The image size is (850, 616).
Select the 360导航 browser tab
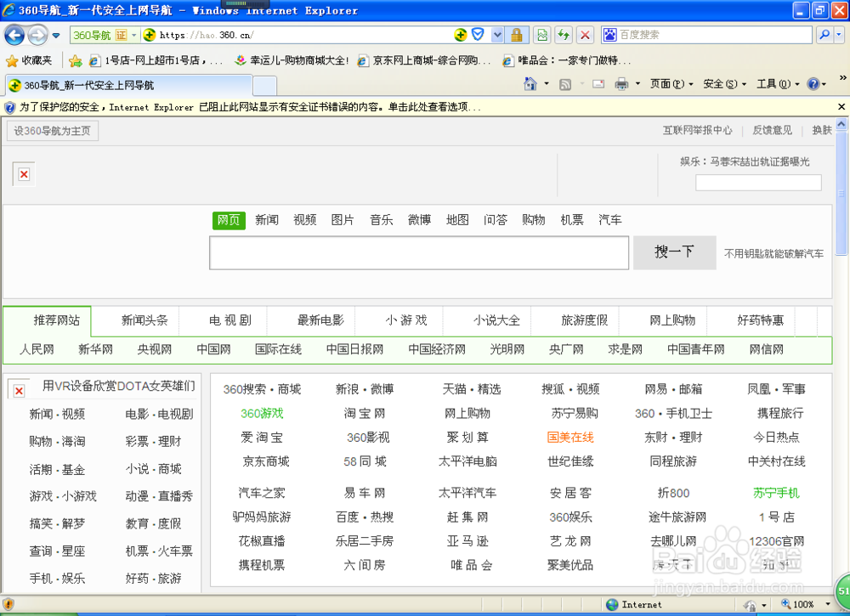pos(128,86)
